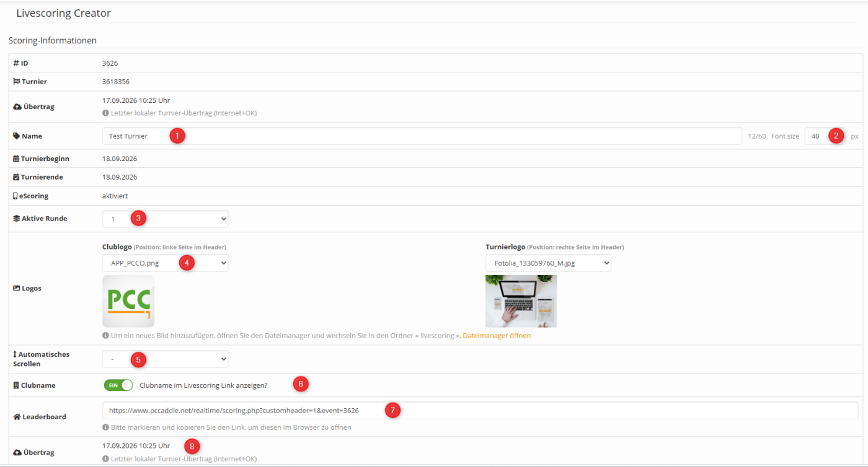868x467 pixels.
Task: Click Clubname im Livescoring Link anzeigen label
Action: (203, 385)
